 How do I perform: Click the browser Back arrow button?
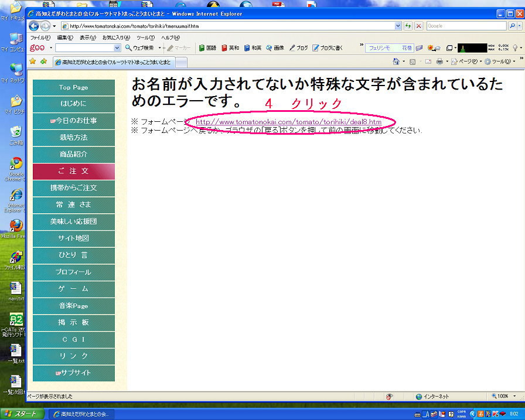tap(33, 26)
